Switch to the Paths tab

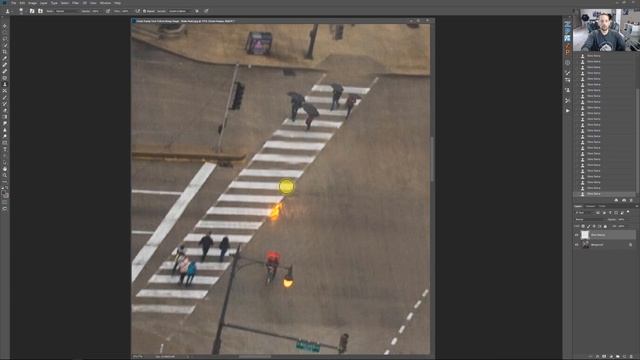[x=602, y=206]
